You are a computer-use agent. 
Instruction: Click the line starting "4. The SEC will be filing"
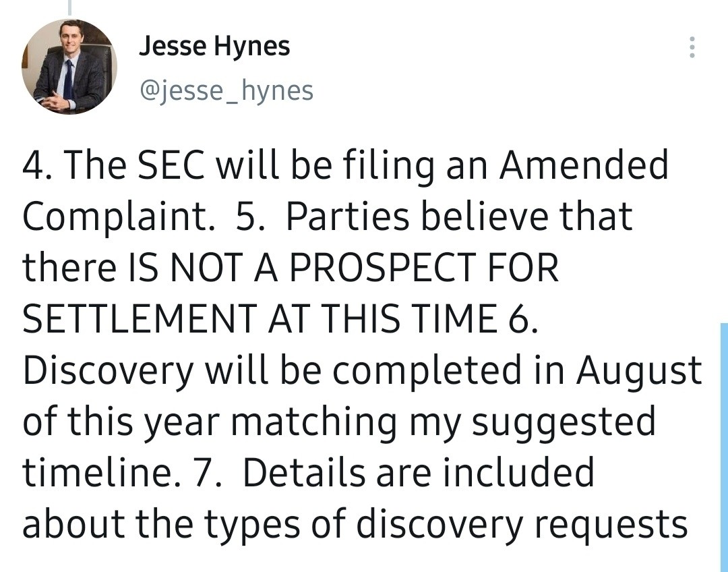tap(345, 166)
